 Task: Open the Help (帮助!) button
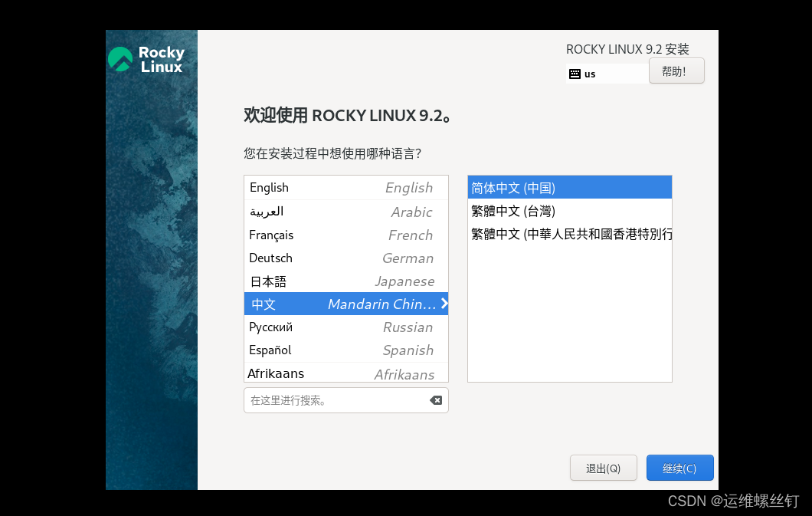pyautogui.click(x=676, y=71)
